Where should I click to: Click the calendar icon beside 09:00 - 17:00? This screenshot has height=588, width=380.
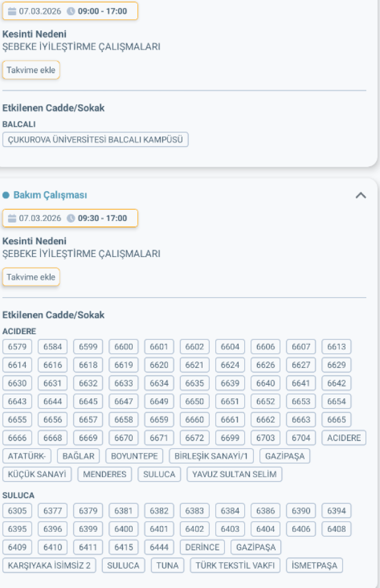pyautogui.click(x=12, y=11)
